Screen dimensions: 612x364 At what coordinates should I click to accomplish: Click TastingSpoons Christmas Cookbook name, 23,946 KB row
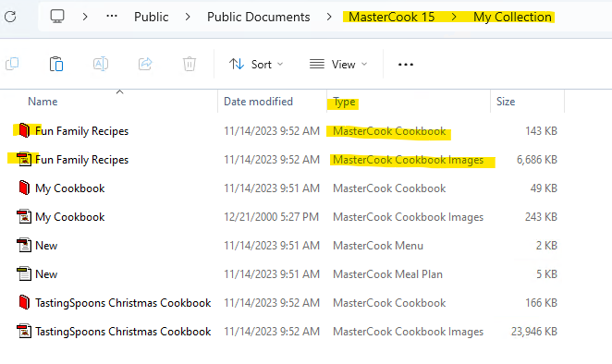(x=123, y=332)
